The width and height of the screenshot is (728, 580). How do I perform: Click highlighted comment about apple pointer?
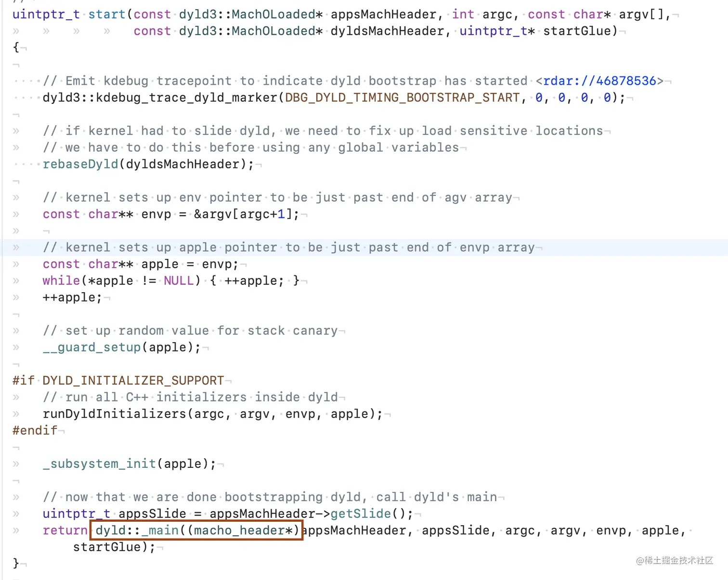coord(289,247)
